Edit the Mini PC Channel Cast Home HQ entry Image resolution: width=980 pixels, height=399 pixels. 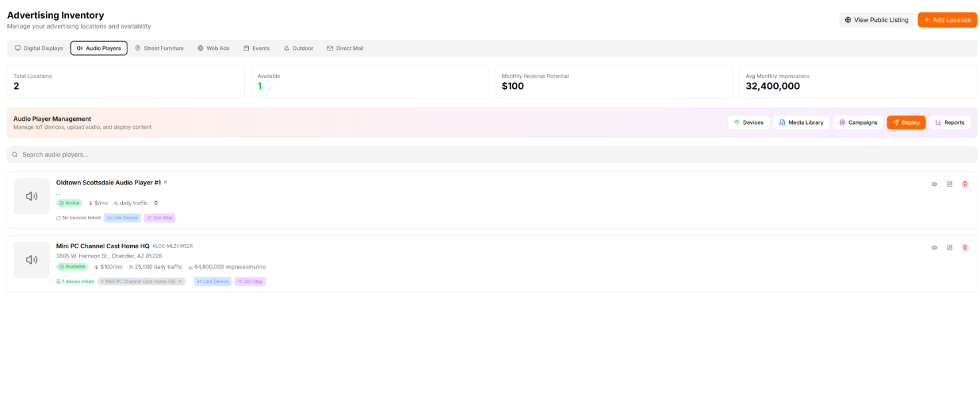point(949,248)
